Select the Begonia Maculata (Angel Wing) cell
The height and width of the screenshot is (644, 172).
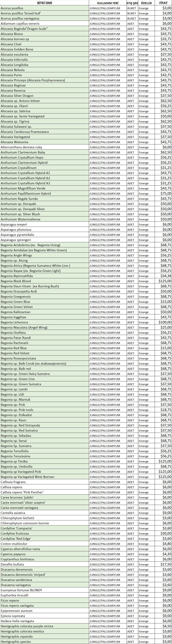coord(24,328)
